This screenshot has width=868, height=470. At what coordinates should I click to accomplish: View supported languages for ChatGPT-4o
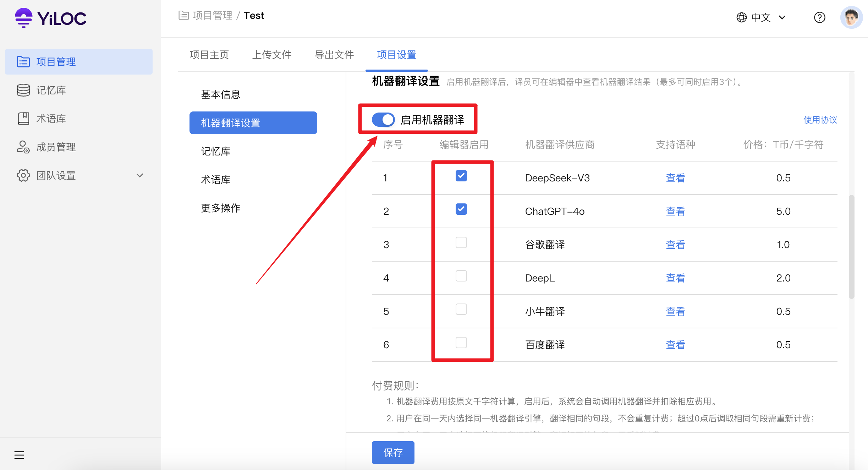coord(675,211)
